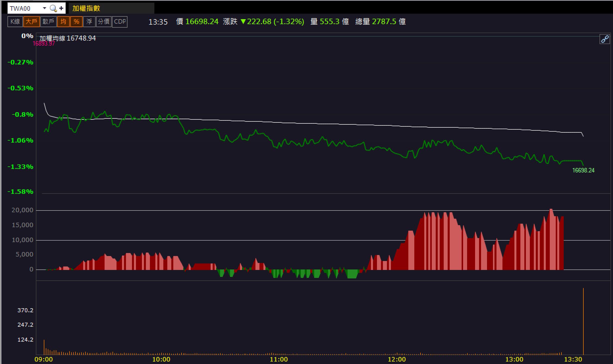Click the pink 16893.97 reference value
Image resolution: width=613 pixels, height=364 pixels.
[44, 44]
